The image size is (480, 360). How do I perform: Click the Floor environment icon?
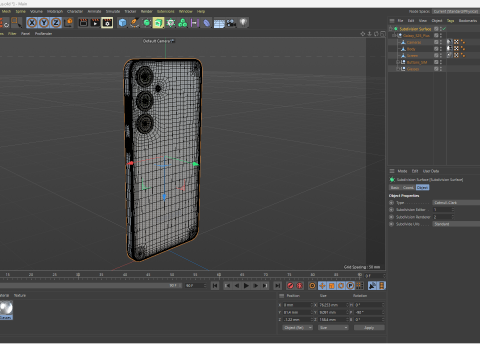[x=219, y=23]
